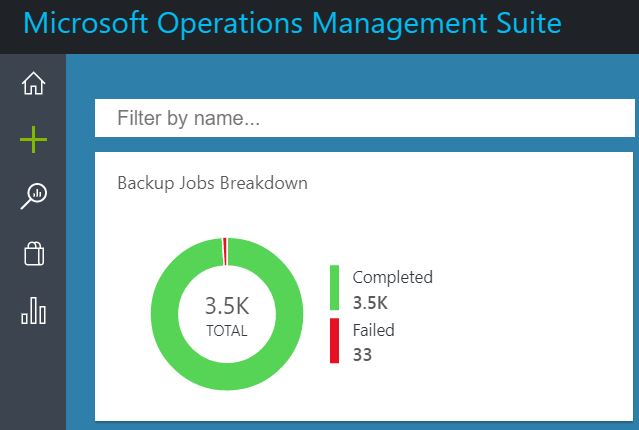
Task: Click the green Completed legend swatch
Action: 335,288
